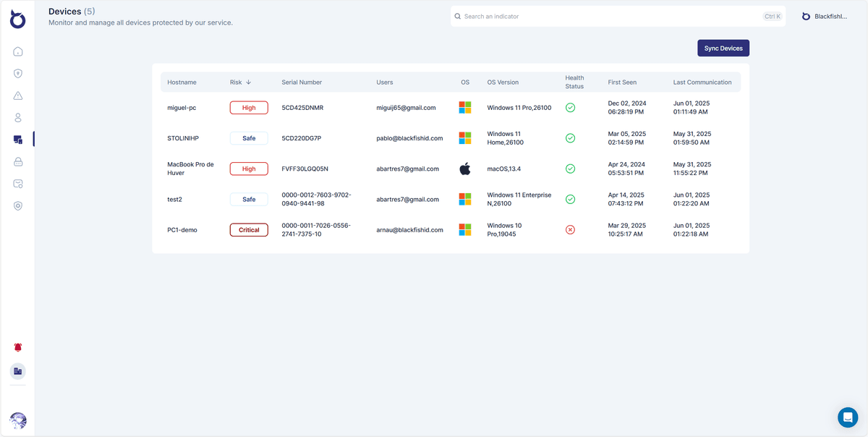Image resolution: width=868 pixels, height=437 pixels.
Task: Focus the Search an indicator field
Action: click(618, 16)
